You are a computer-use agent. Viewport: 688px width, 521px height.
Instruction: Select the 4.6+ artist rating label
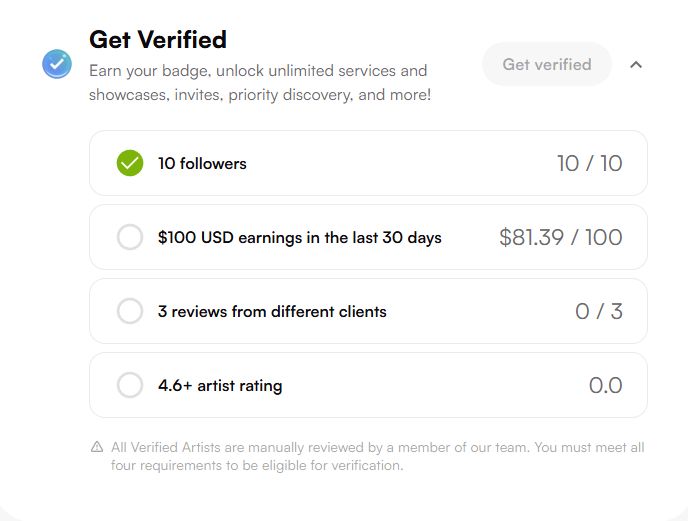tap(220, 385)
